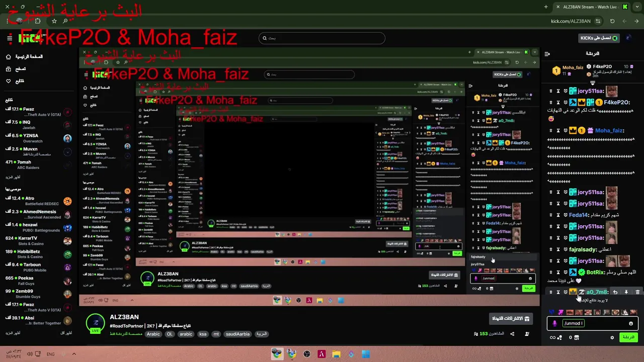Viewport: 644px width, 362px height.
Task: Open the Tarboun PUBG Mobile channel
Action: (x=38, y=267)
